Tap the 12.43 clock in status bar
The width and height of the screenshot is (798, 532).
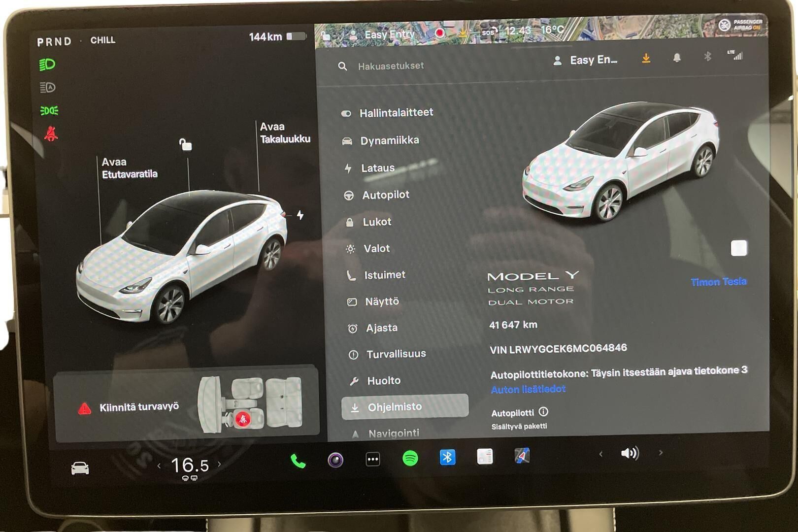click(518, 31)
